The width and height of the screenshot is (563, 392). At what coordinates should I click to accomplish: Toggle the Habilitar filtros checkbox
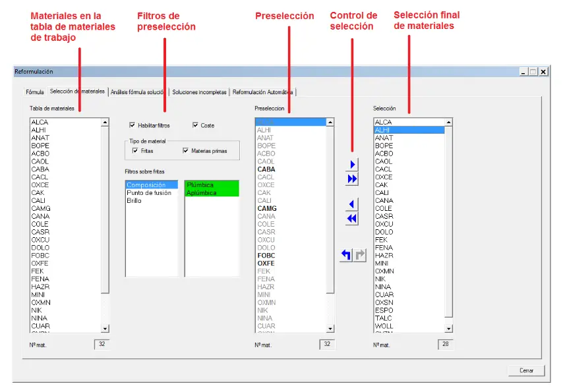point(133,125)
